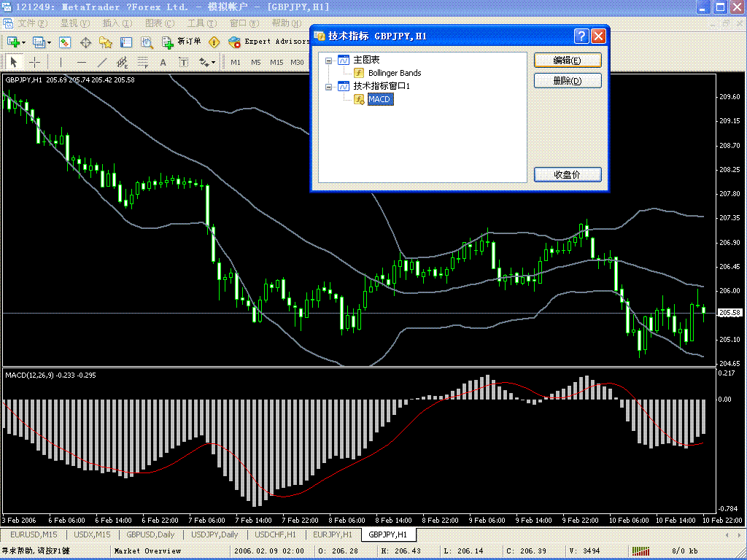The image size is (747, 560).
Task: Switch to the USDX,M15 chart tab
Action: 92,534
